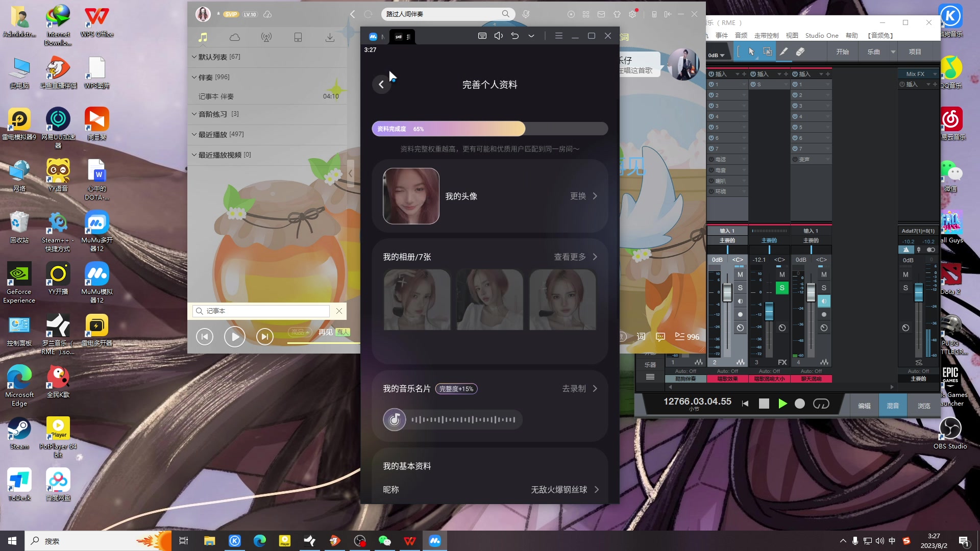
Task: Go back from the profile completion page
Action: 381,85
